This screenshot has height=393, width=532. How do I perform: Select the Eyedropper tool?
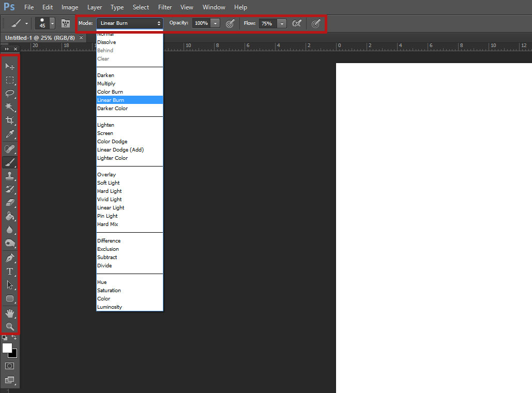click(x=10, y=134)
